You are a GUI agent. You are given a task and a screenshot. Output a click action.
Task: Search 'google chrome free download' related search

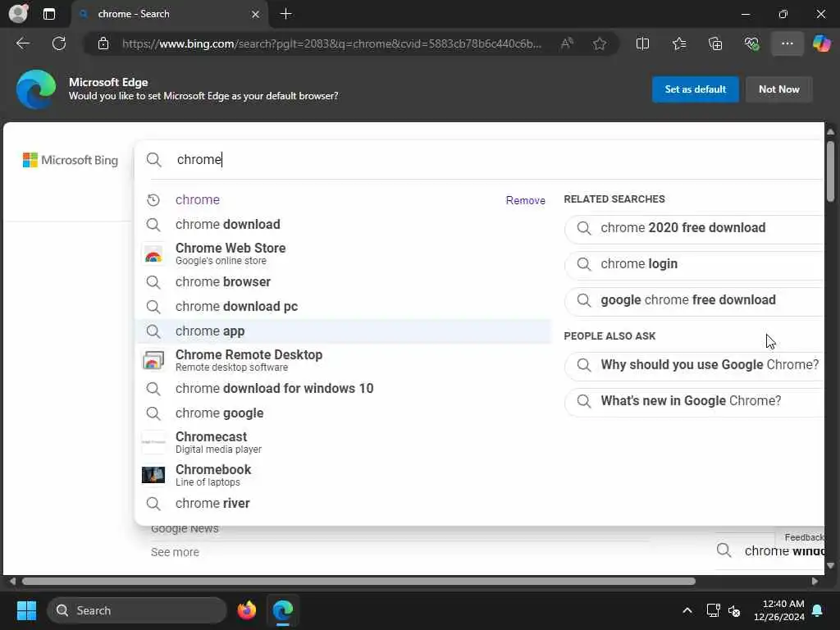[x=694, y=300]
